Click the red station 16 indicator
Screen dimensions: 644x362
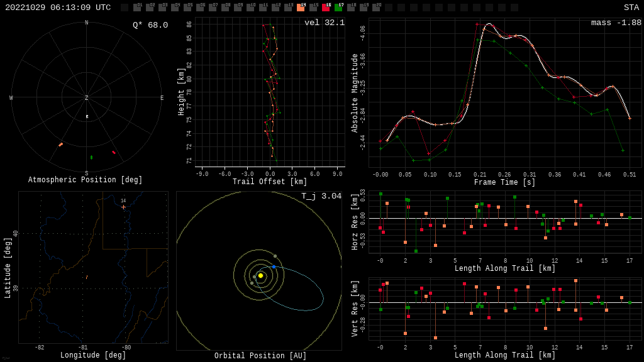coord(326,7)
